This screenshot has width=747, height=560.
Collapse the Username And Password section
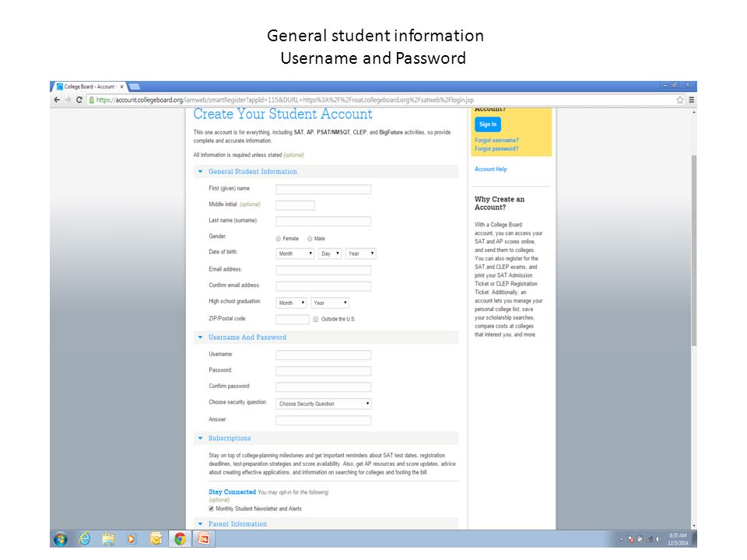click(200, 337)
